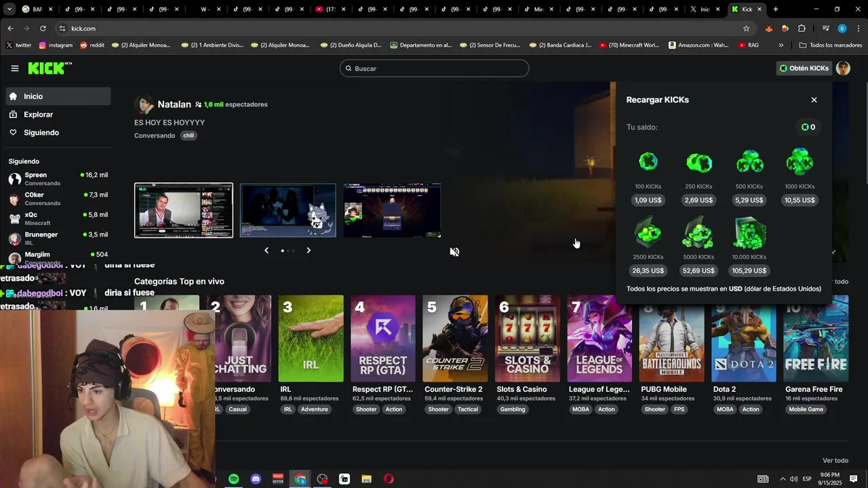Click the KICK logo
Image resolution: width=868 pixels, height=488 pixels.
click(x=50, y=68)
